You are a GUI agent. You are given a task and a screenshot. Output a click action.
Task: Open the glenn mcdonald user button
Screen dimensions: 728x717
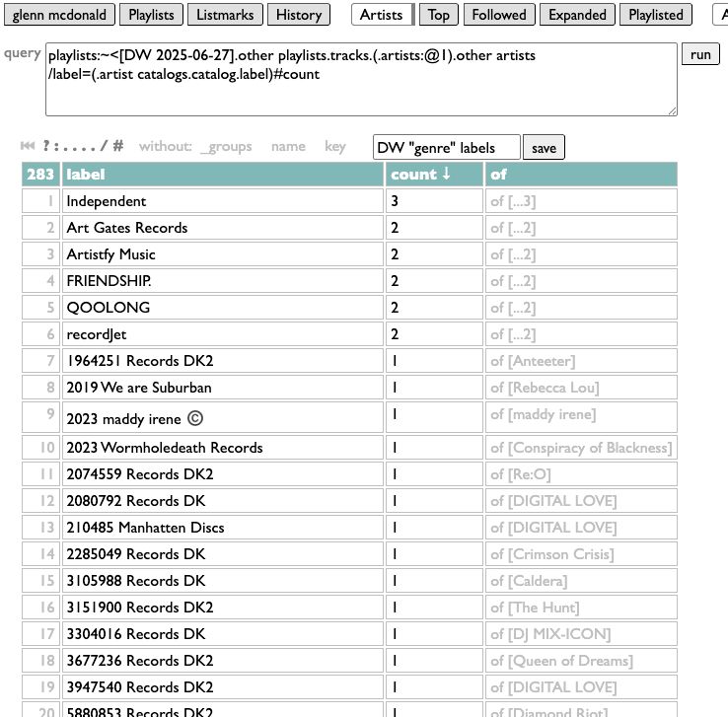59,15
